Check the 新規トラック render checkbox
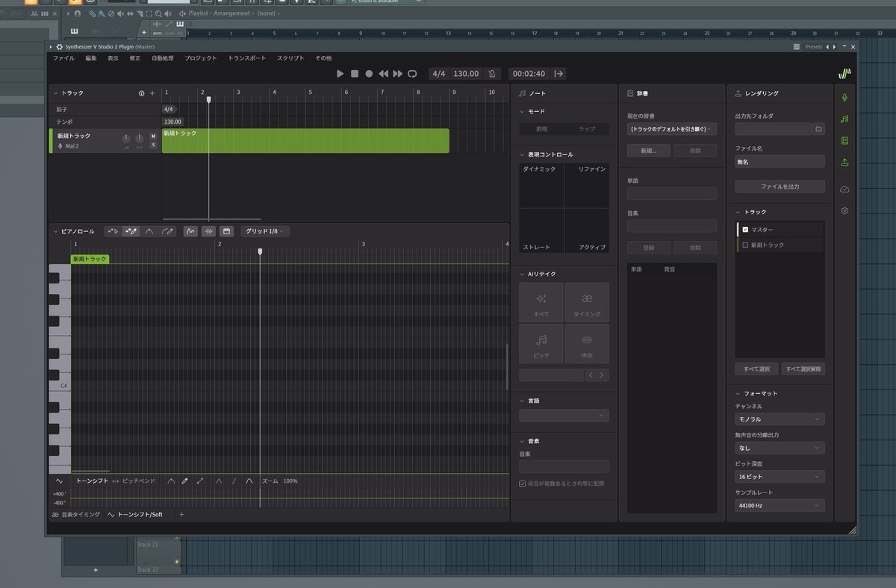The height and width of the screenshot is (588, 896). [x=745, y=245]
